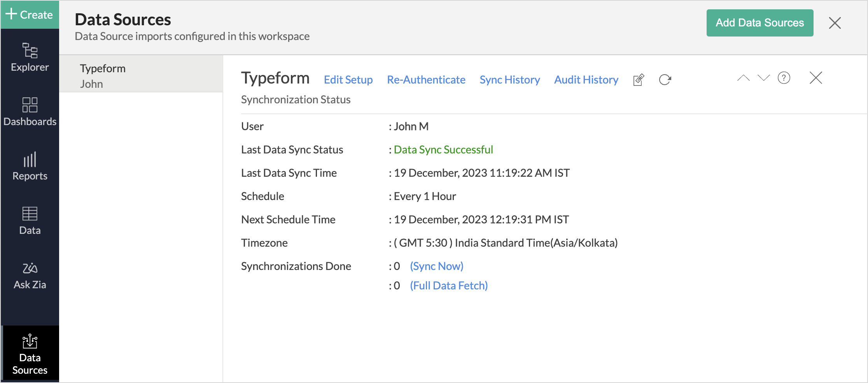This screenshot has width=868, height=383.
Task: Collapse with the up chevron arrow
Action: 743,78
